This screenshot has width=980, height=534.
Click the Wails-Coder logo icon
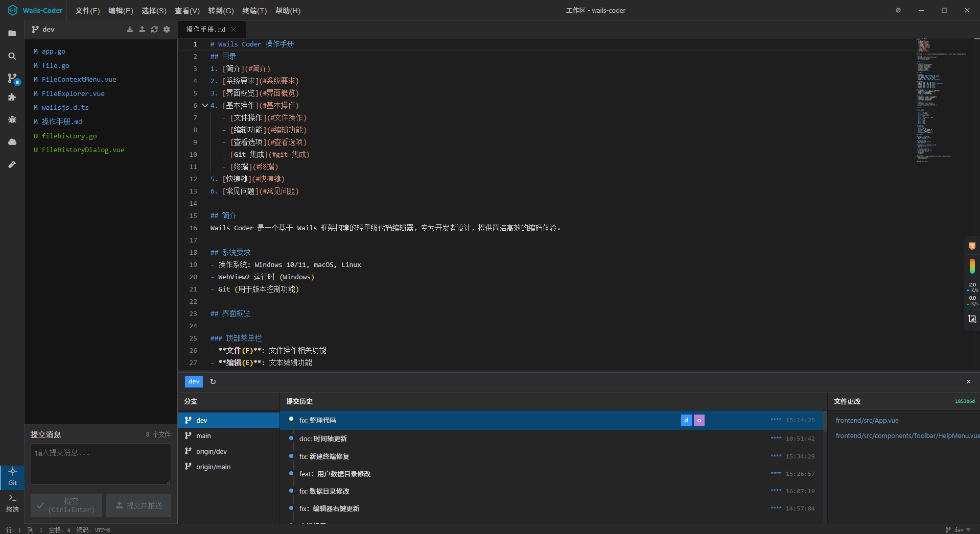click(13, 10)
